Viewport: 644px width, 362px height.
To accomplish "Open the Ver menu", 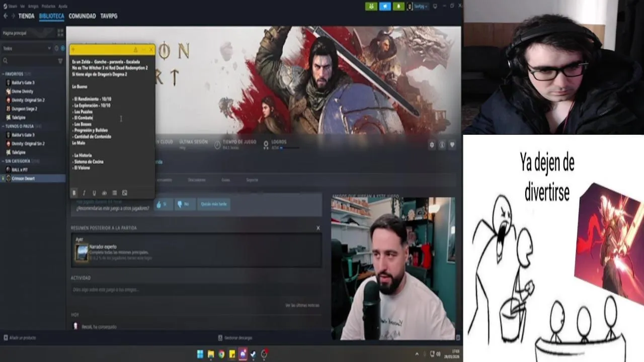I will (22, 6).
